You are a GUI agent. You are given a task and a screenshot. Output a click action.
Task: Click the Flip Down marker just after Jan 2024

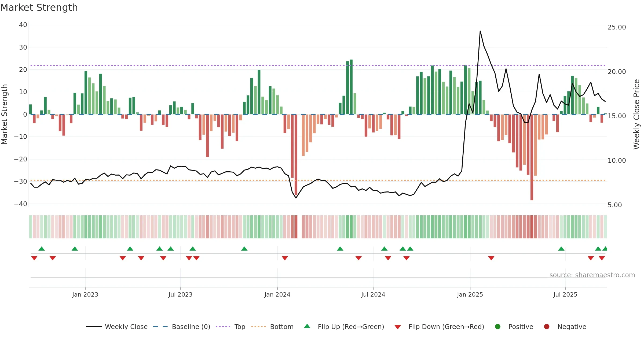[x=285, y=258]
